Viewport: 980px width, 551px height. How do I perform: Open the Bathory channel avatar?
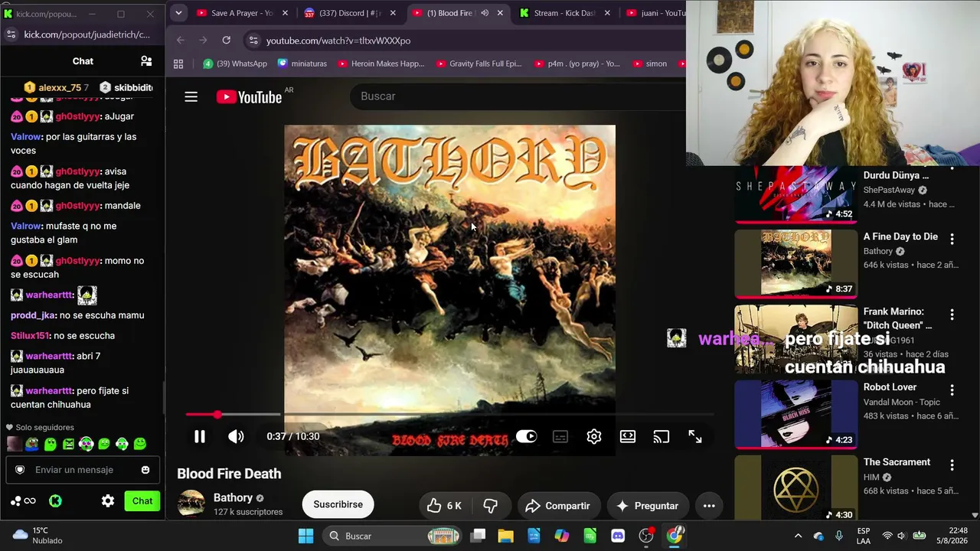coord(191,504)
